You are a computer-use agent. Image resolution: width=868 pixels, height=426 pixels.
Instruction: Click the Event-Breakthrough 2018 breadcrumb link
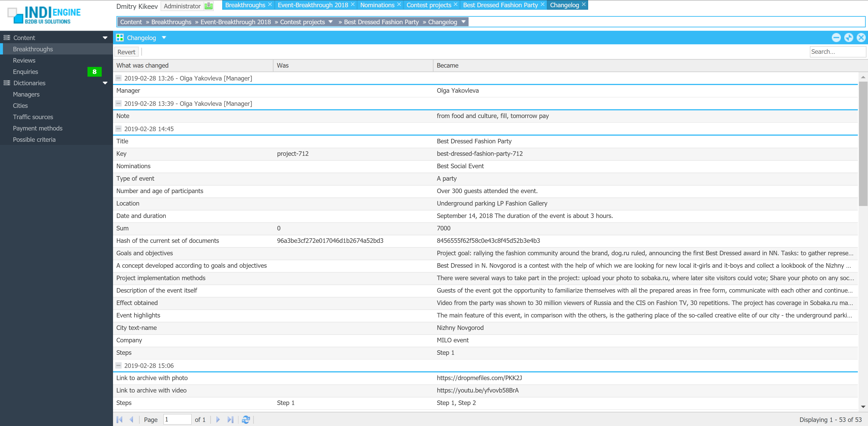pyautogui.click(x=236, y=22)
